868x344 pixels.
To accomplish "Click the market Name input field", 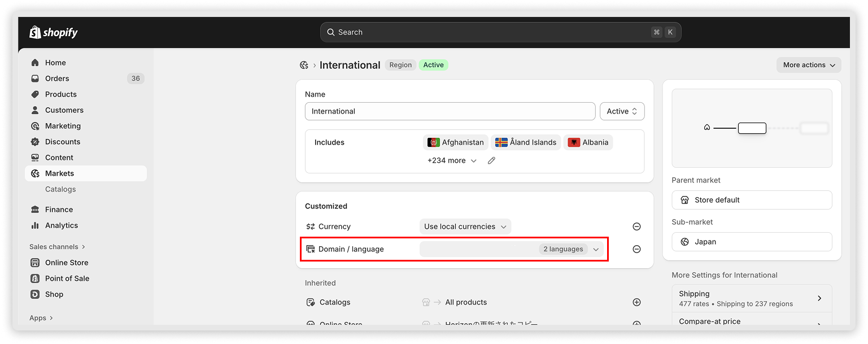I will [450, 111].
